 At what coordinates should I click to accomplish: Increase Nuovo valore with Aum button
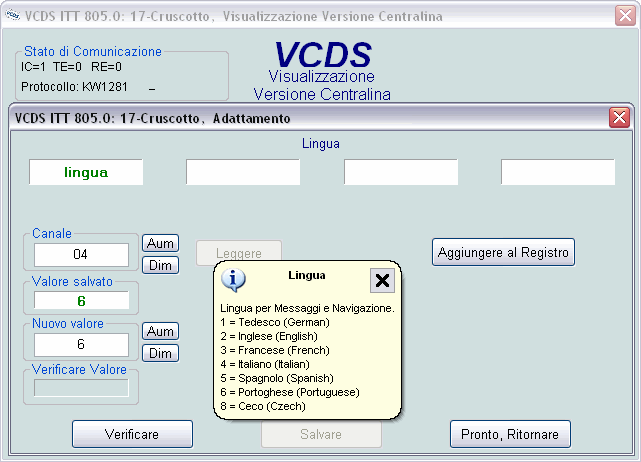pyautogui.click(x=160, y=331)
